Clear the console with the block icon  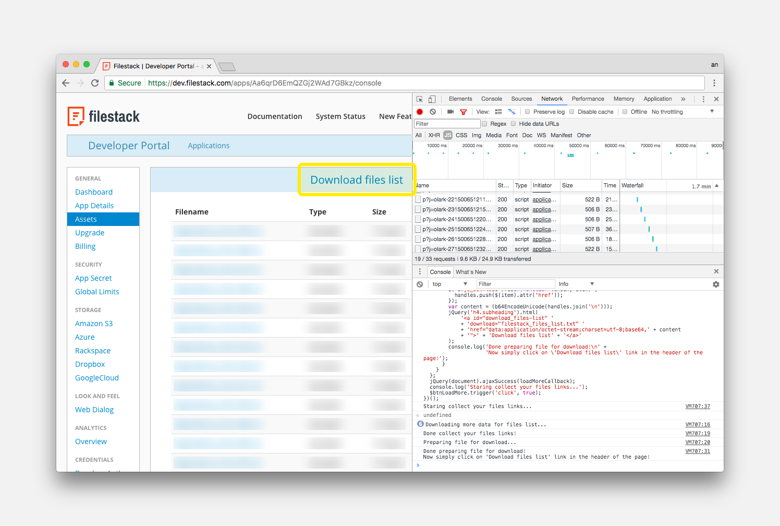(x=420, y=284)
